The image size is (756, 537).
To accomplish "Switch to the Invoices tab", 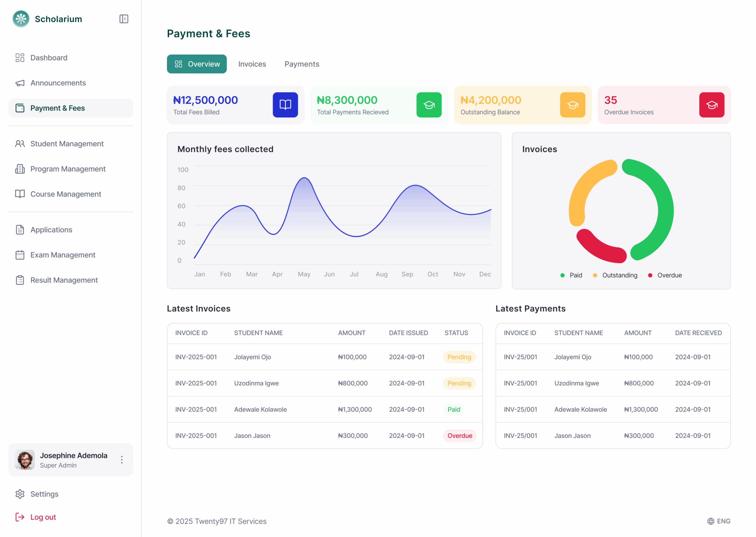I will pyautogui.click(x=252, y=64).
